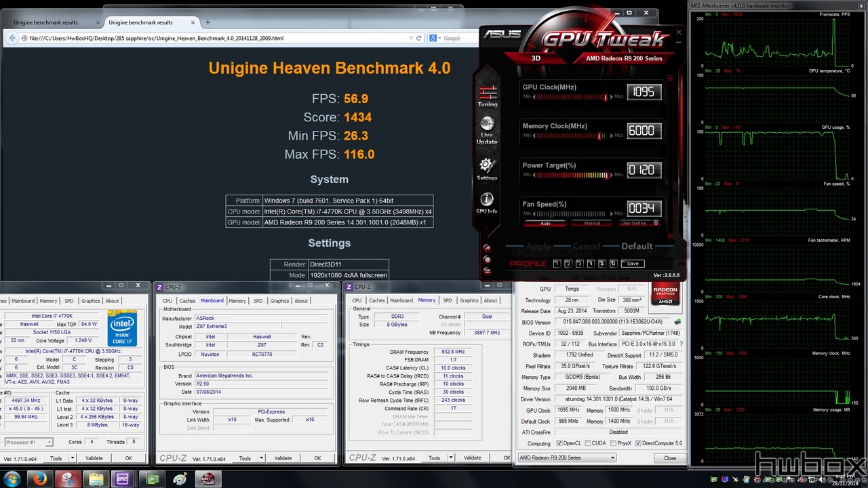Image resolution: width=868 pixels, height=488 pixels.
Task: Open Live Update in GPU Tweak
Action: coord(487,131)
